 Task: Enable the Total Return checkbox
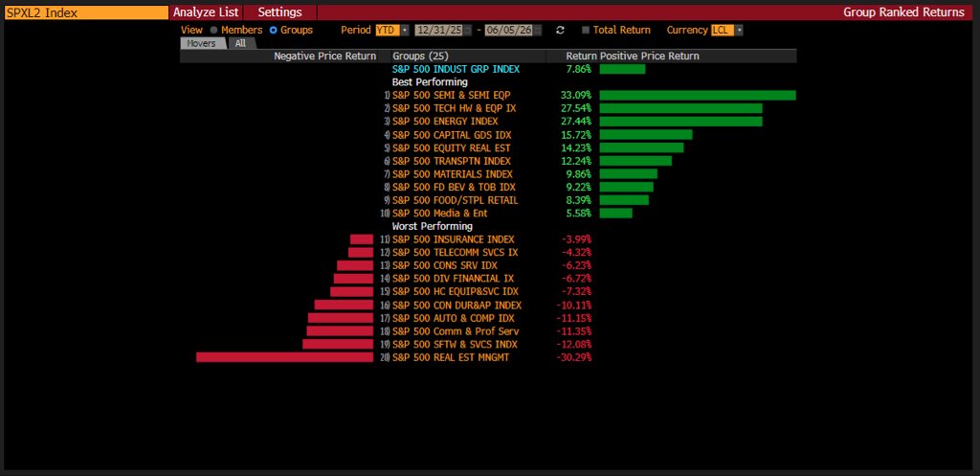tap(586, 30)
